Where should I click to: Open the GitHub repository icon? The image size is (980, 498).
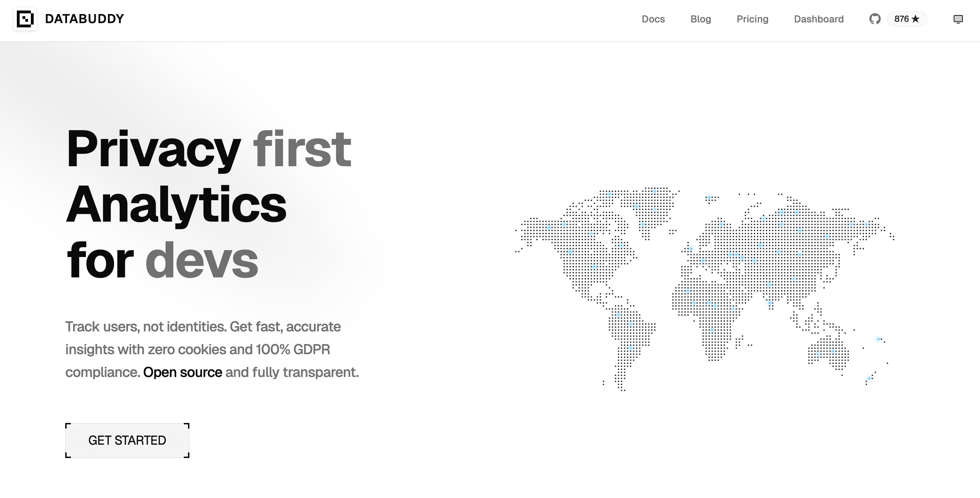[x=875, y=19]
